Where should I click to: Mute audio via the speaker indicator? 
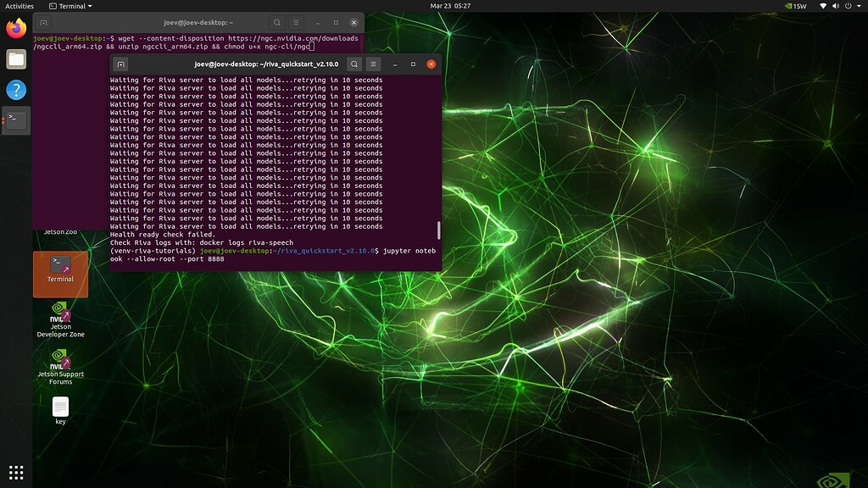click(x=837, y=4)
